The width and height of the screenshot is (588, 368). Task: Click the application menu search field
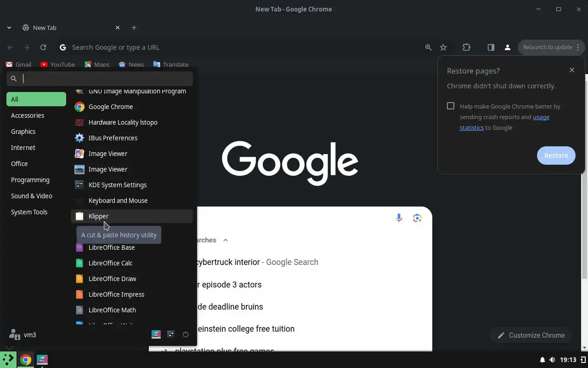click(x=100, y=79)
